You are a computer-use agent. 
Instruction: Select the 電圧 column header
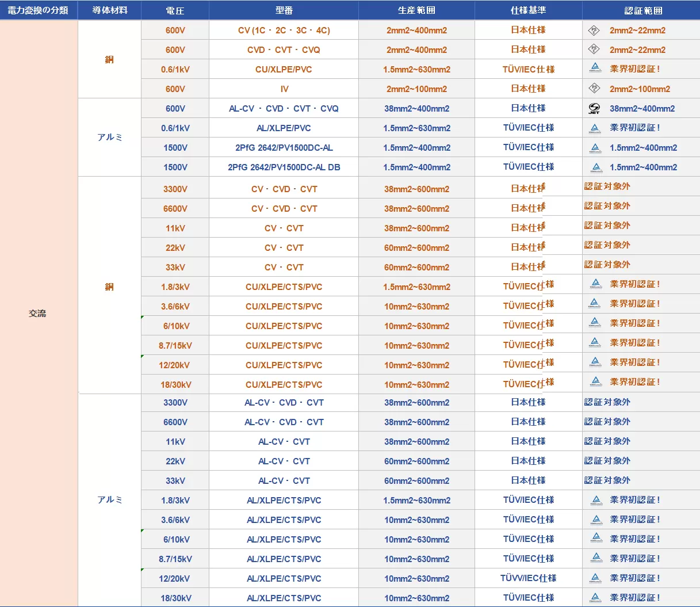pyautogui.click(x=175, y=10)
